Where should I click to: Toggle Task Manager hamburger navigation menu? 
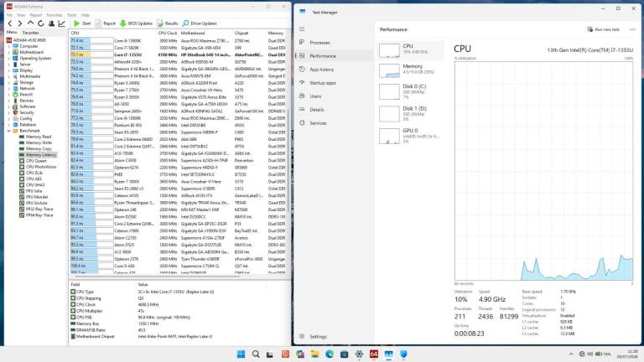pos(302,28)
